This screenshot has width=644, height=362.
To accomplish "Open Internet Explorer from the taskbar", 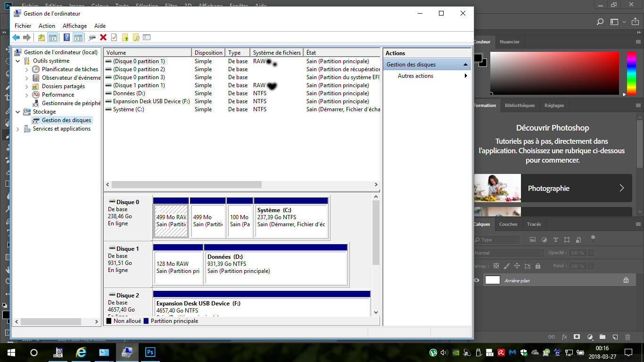I will (81, 352).
